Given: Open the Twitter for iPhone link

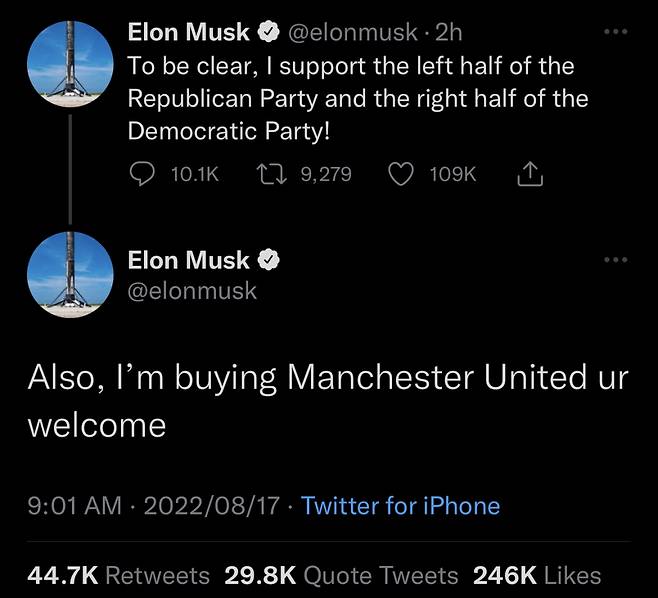Looking at the screenshot, I should click(400, 506).
